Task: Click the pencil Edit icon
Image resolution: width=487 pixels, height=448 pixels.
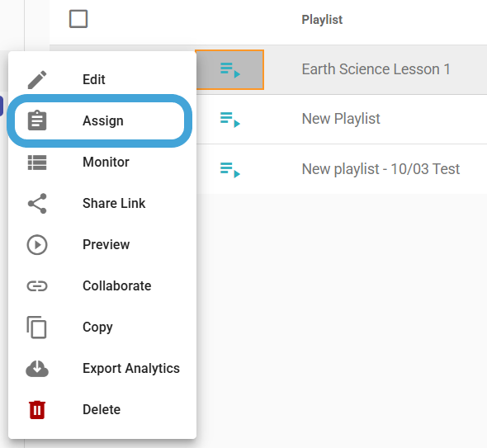Action: point(37,79)
